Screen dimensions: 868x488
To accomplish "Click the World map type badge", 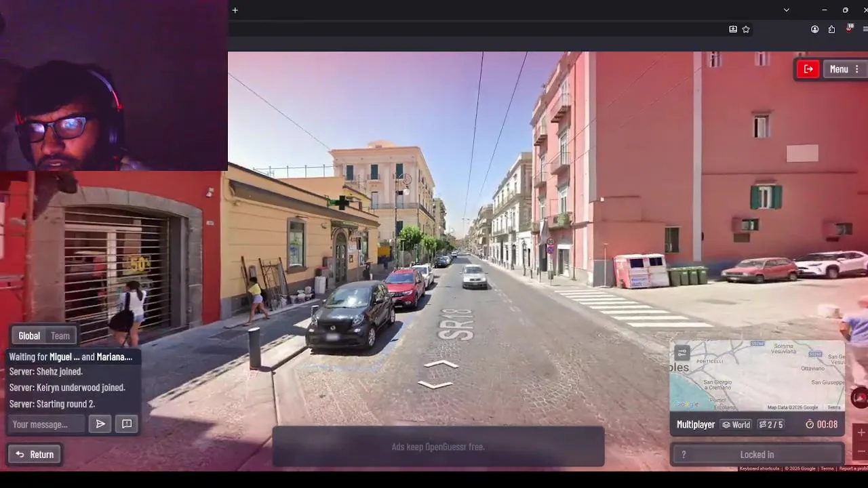I will pos(736,425).
